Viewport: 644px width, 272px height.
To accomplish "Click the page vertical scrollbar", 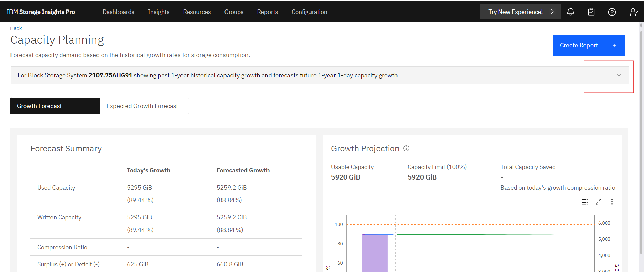I will point(641,142).
